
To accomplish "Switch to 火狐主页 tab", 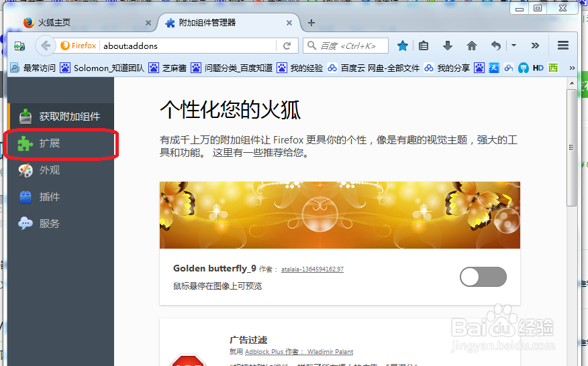I will point(87,23).
